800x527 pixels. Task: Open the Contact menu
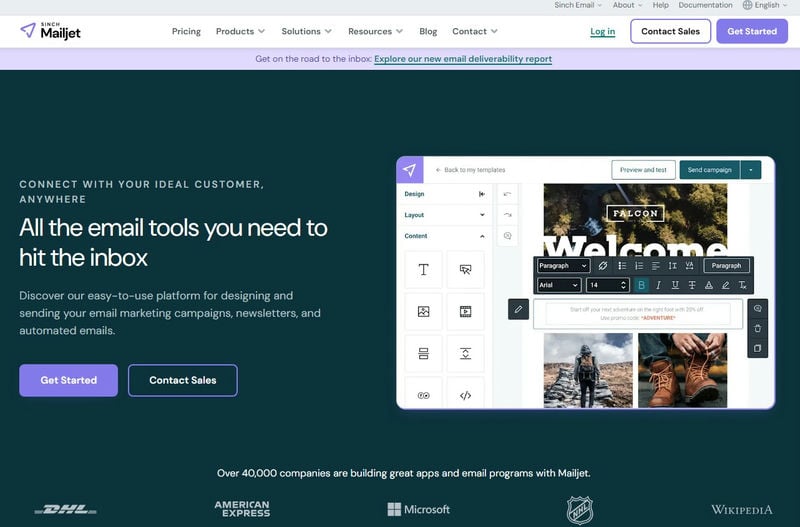pos(474,31)
